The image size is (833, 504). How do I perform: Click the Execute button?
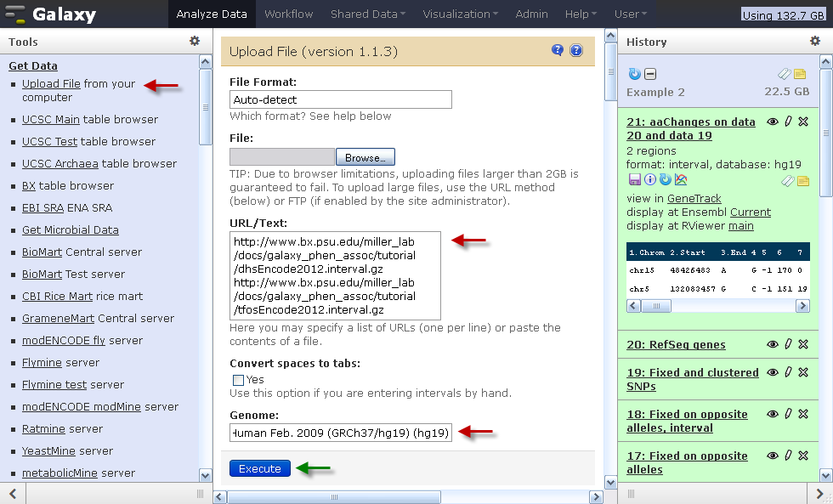(260, 468)
